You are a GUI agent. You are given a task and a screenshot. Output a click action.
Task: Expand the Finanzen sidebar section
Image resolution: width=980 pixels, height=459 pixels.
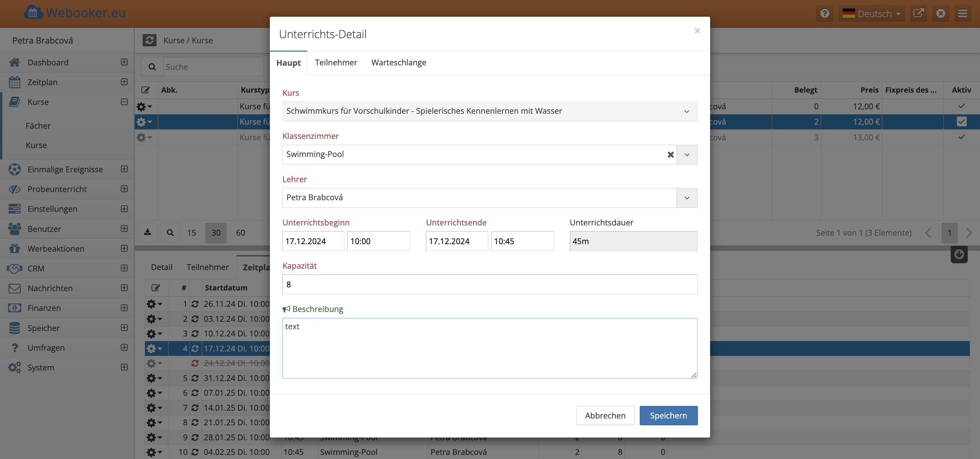[124, 308]
